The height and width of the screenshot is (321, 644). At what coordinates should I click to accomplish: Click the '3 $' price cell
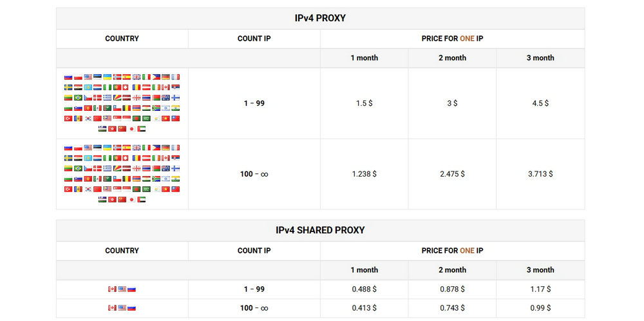pyautogui.click(x=452, y=103)
